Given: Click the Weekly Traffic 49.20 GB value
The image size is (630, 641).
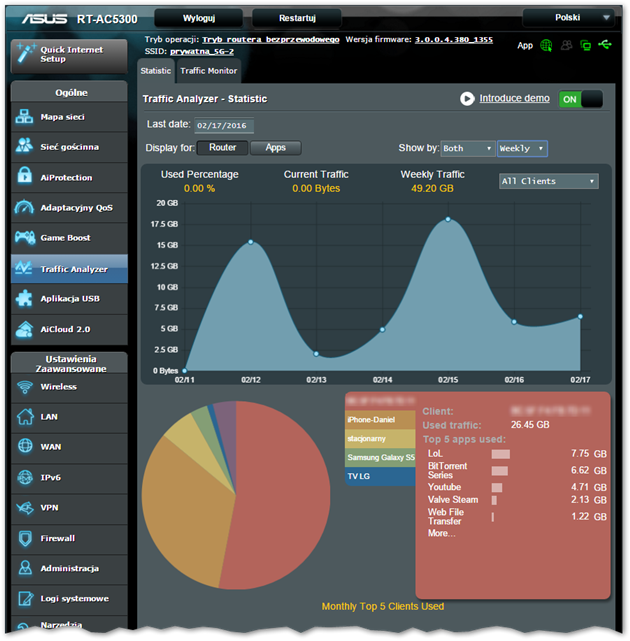Looking at the screenshot, I should pyautogui.click(x=432, y=188).
